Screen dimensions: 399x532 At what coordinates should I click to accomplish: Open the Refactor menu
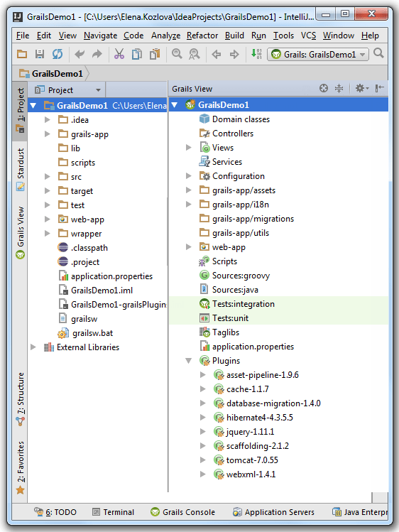[x=202, y=36]
